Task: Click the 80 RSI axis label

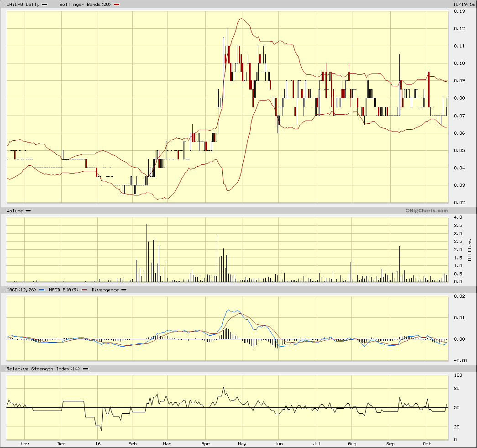Action: (x=456, y=388)
